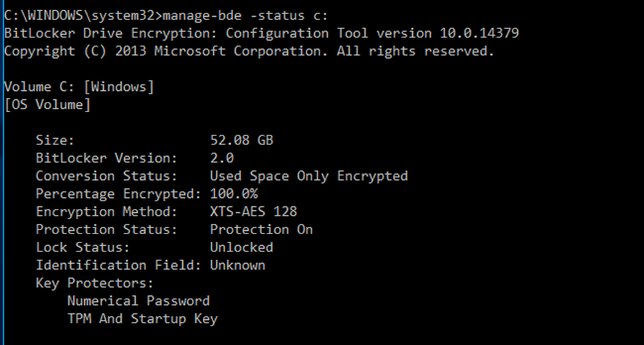644x345 pixels.
Task: Click the 100.0% value
Action: (x=234, y=193)
